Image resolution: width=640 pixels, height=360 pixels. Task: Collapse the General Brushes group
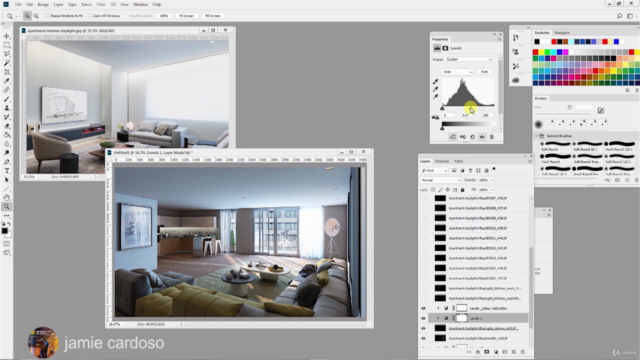pyautogui.click(x=536, y=136)
